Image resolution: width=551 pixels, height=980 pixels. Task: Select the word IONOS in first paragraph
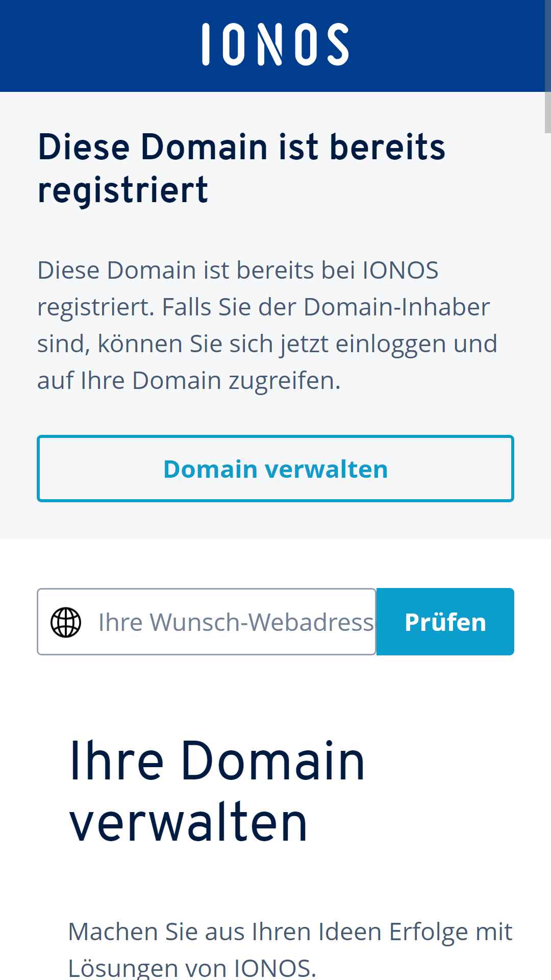point(400,270)
